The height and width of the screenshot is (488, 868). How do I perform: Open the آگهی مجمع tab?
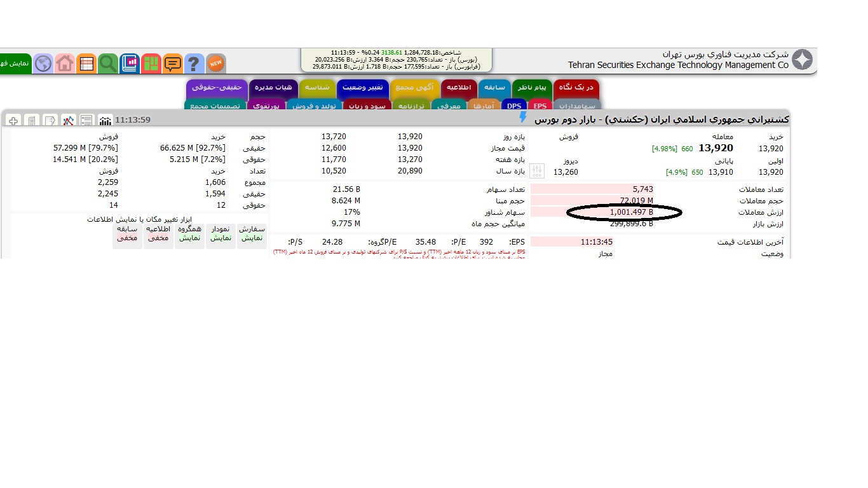pyautogui.click(x=414, y=88)
